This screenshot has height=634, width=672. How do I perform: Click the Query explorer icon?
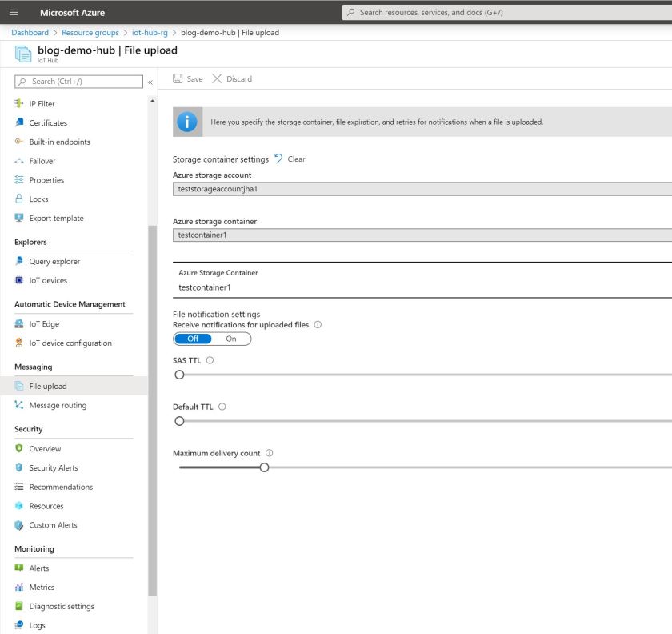click(19, 261)
